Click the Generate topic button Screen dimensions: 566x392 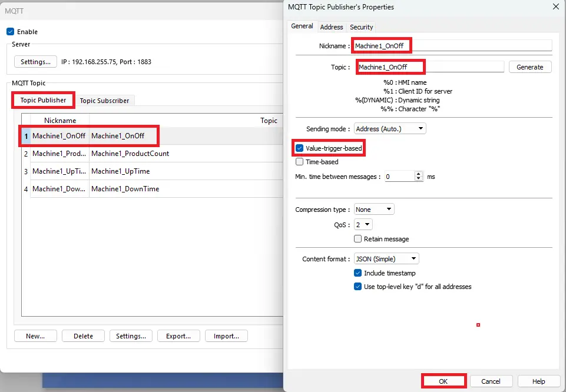(529, 67)
